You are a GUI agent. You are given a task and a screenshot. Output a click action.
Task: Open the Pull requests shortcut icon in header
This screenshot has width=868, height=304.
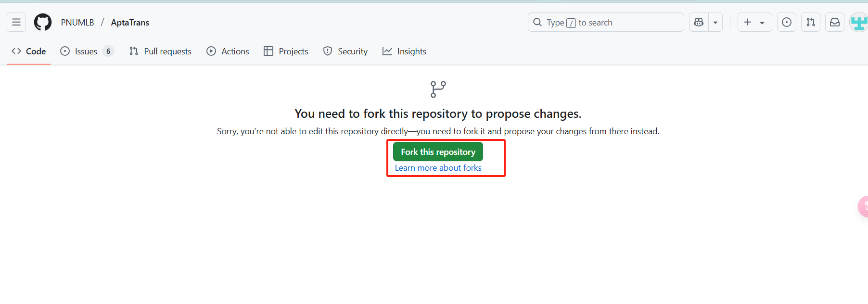(x=811, y=22)
